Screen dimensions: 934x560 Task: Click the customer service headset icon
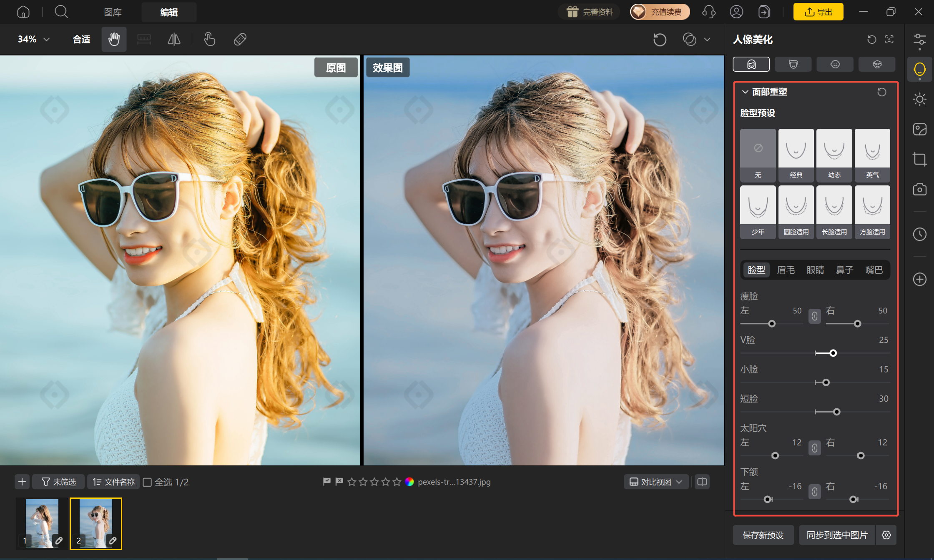[x=709, y=12]
